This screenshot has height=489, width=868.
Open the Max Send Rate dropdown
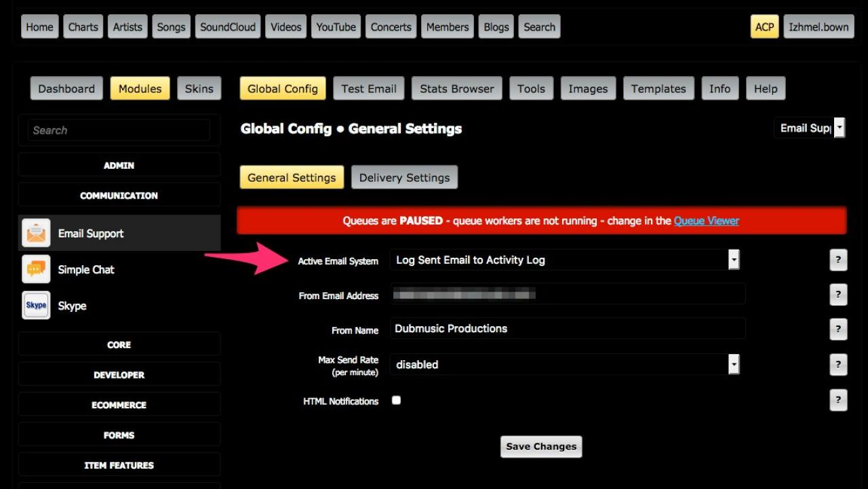[565, 364]
